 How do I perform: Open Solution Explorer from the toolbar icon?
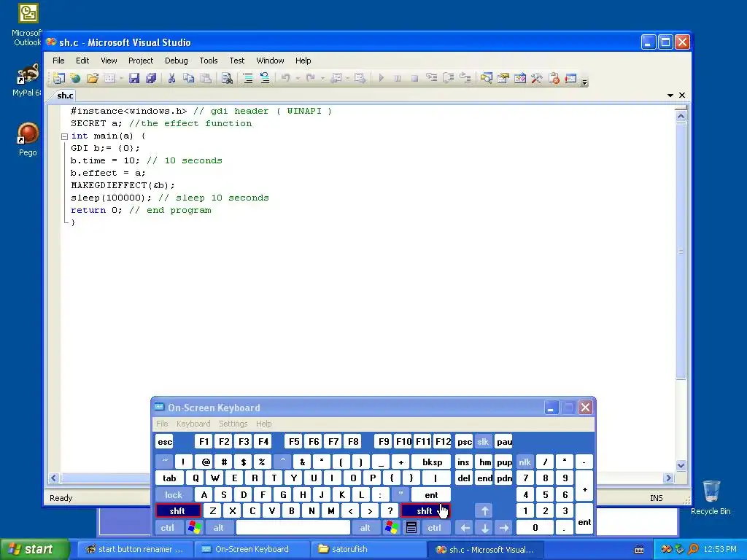click(486, 78)
